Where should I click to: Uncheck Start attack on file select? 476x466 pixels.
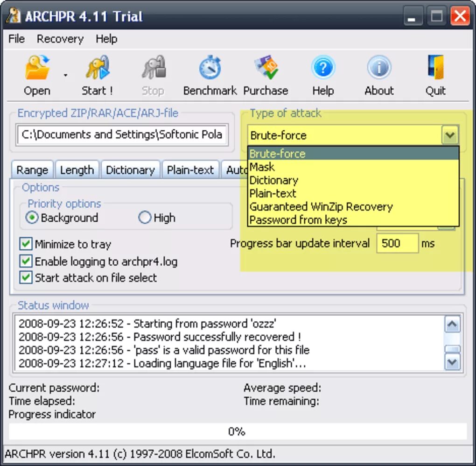[26, 278]
